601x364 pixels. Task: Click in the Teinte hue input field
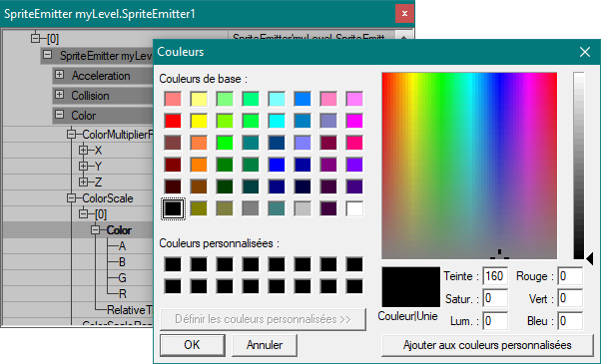coord(495,276)
